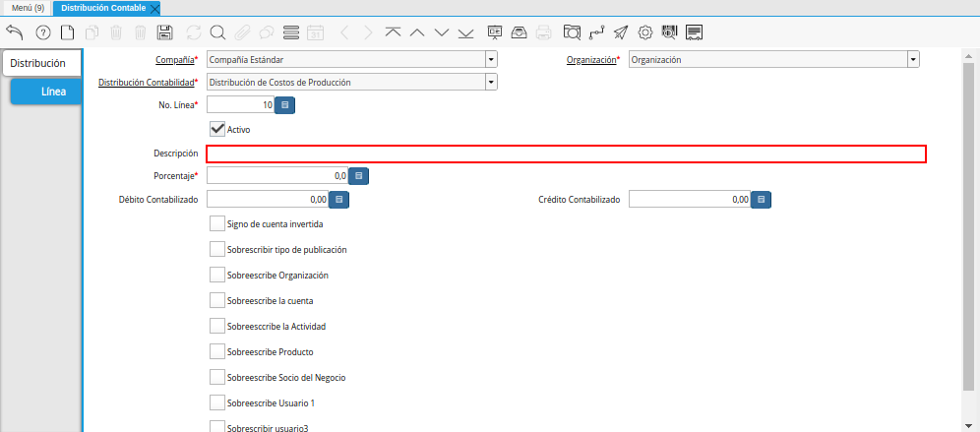Open the Help question-mark icon
The width and height of the screenshot is (980, 432).
(42, 32)
